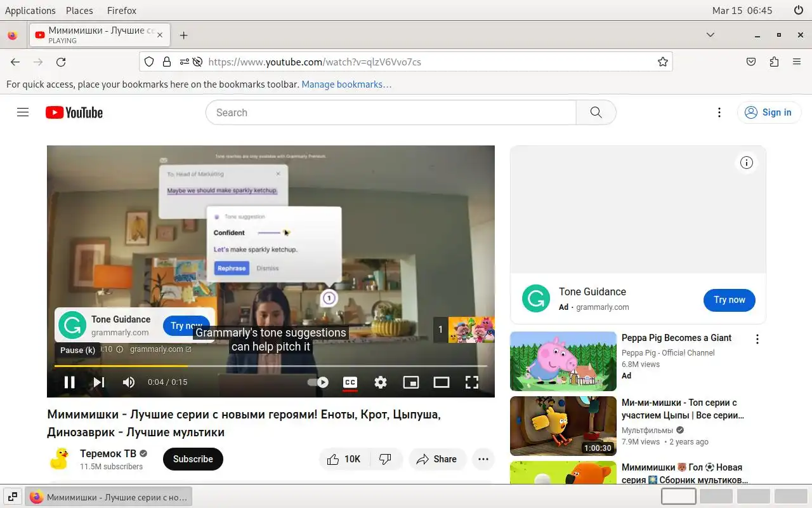Switch to second workspace
Image resolution: width=812 pixels, height=508 pixels.
click(x=716, y=497)
